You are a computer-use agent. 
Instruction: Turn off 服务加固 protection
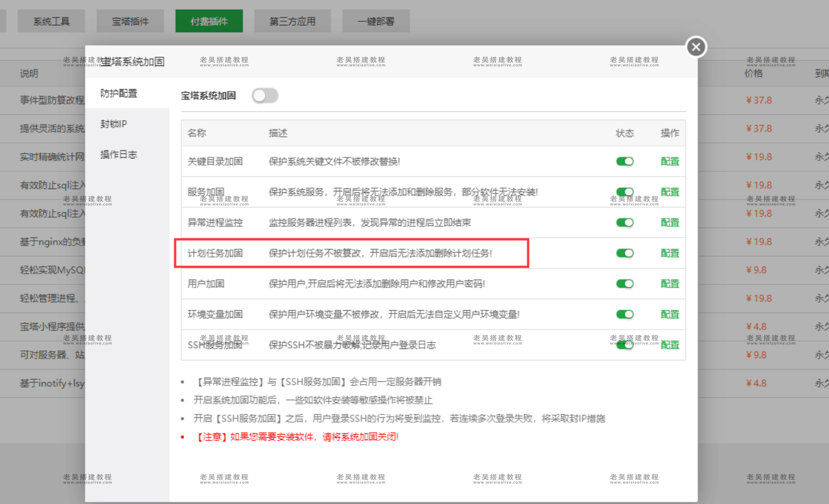(625, 192)
